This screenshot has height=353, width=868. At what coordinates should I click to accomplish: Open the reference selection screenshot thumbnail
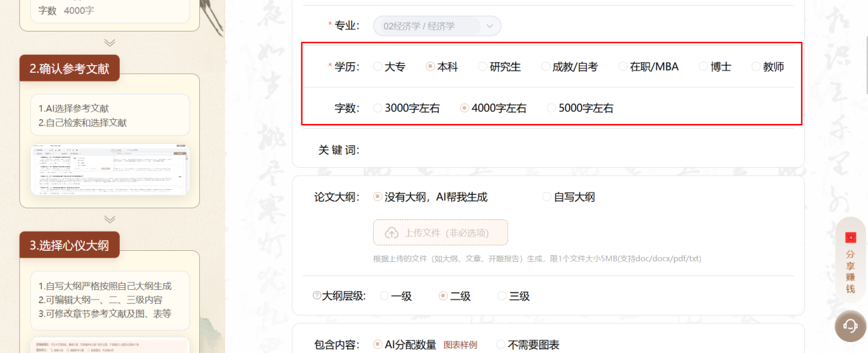110,170
